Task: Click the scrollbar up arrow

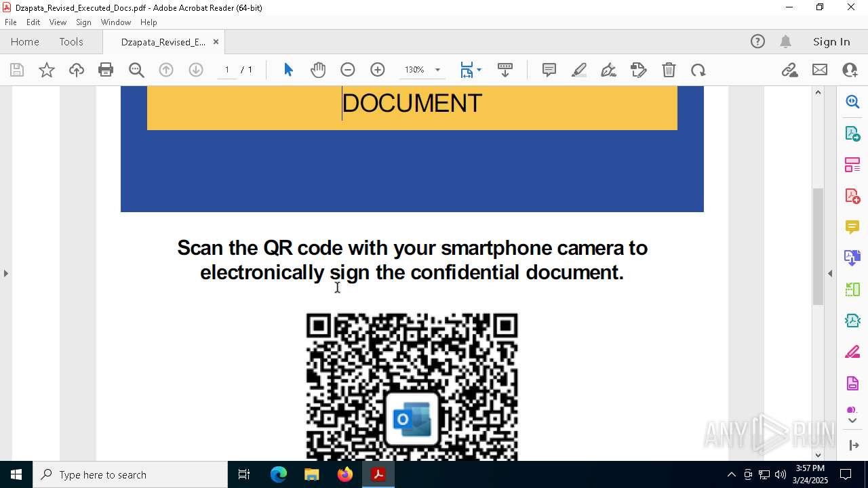Action: click(x=818, y=92)
